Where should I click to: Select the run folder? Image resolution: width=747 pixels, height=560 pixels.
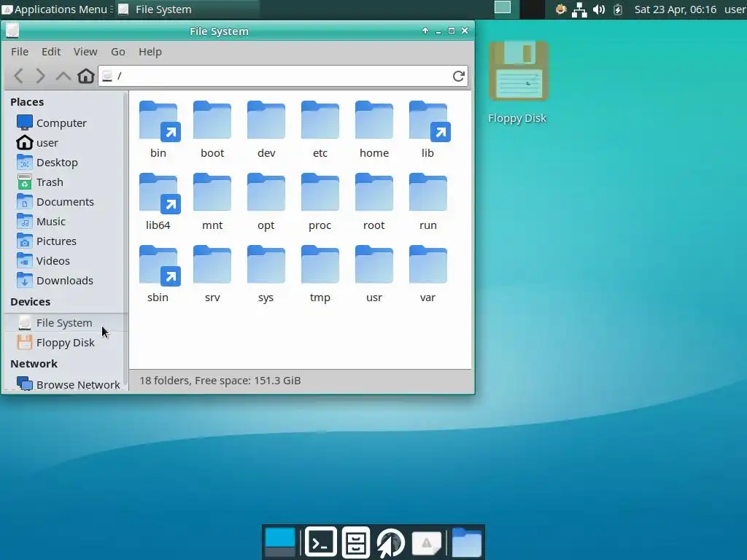[427, 193]
